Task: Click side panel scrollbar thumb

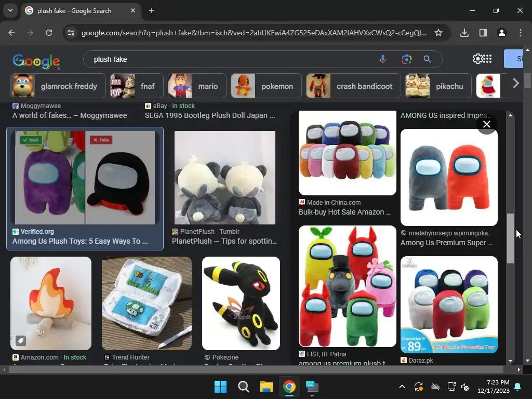Action: (510, 238)
